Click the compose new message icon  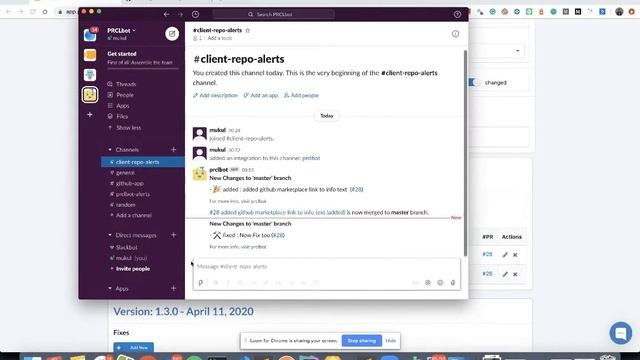coord(172,33)
